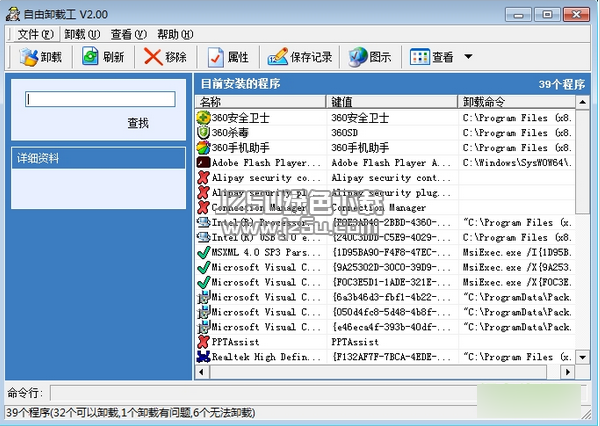Click installer icon beside {e46eca4f key row
The image size is (600, 426).
click(x=204, y=327)
